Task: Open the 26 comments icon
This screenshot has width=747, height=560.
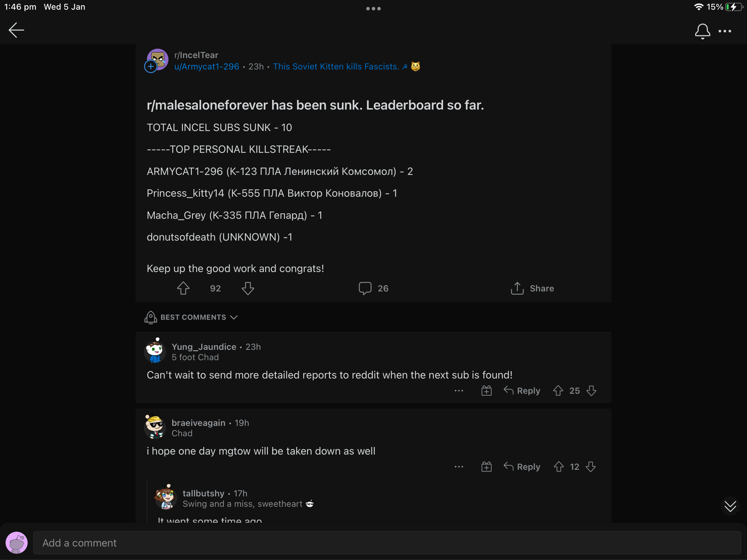Action: 365,288
